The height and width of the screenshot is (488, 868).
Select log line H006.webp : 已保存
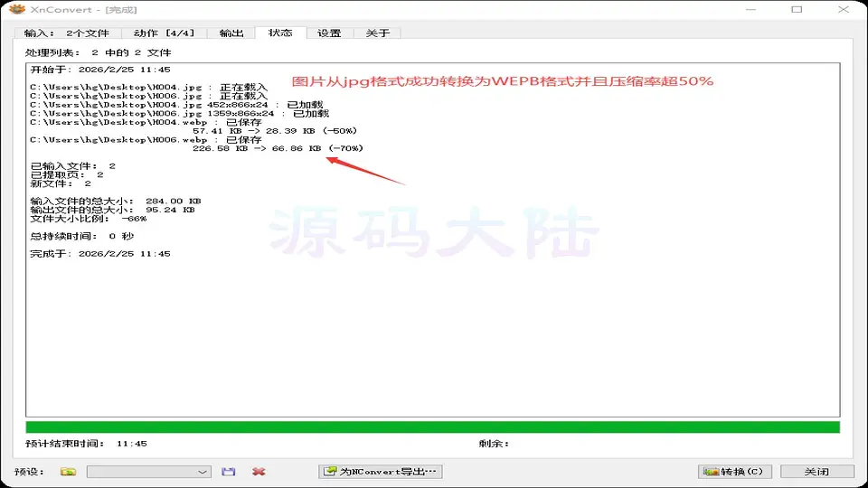[x=146, y=140]
